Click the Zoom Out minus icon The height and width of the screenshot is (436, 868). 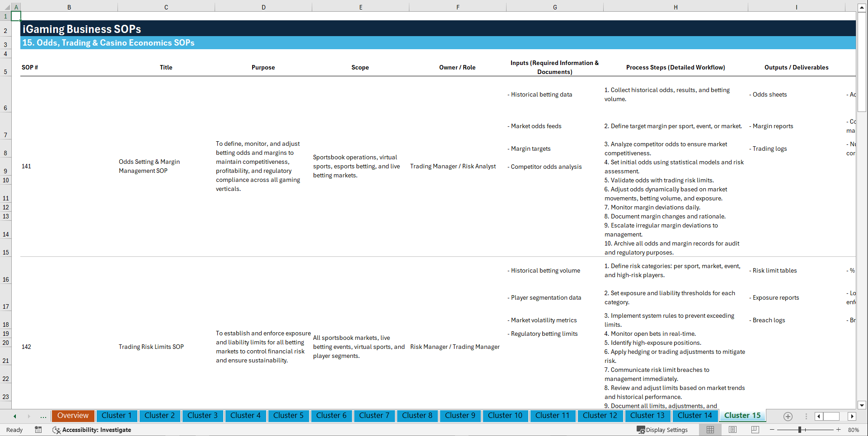pos(772,430)
